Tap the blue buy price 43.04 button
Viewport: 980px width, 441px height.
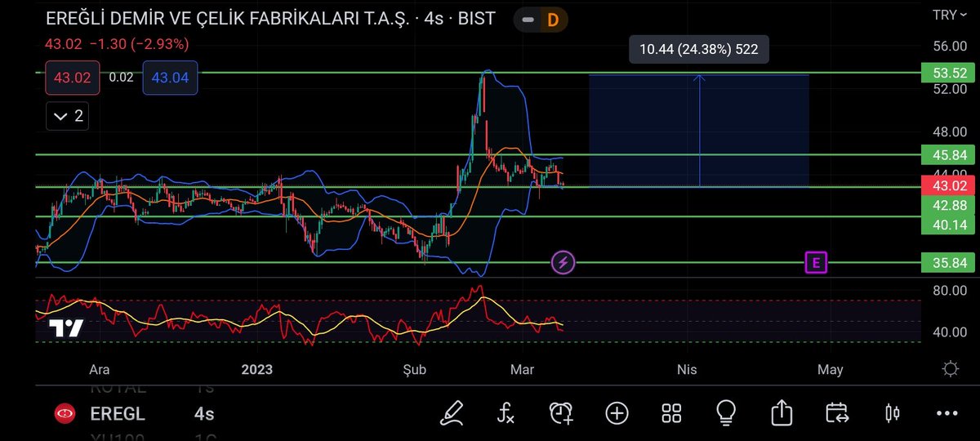coord(170,78)
